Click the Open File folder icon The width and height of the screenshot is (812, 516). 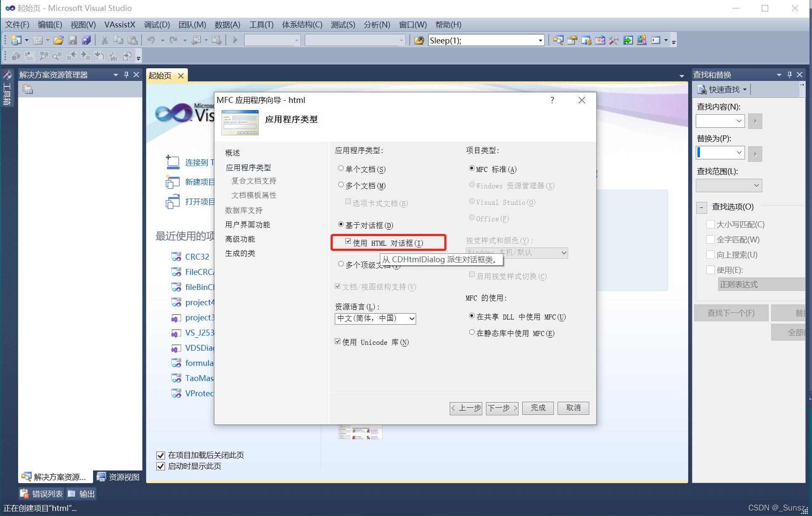[59, 40]
